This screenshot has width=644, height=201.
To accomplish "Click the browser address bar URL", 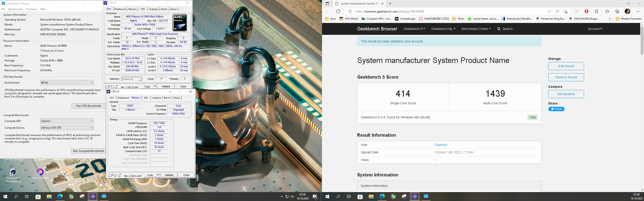I will coord(390,11).
